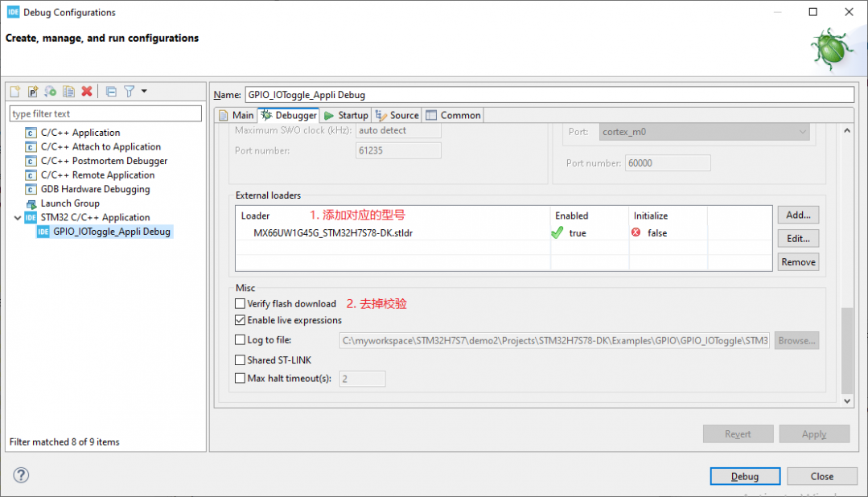The height and width of the screenshot is (497, 868).
Task: Delete selected launch configuration with red X
Action: (86, 92)
